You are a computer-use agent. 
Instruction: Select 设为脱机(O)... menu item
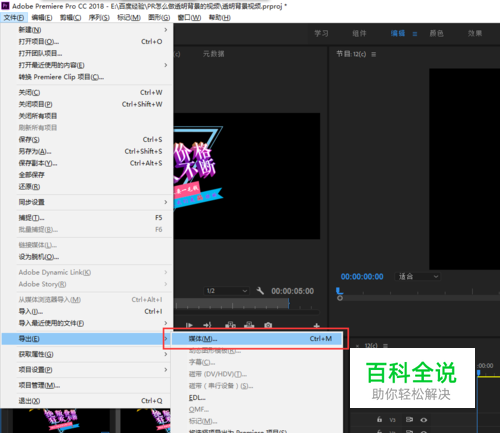(x=87, y=257)
